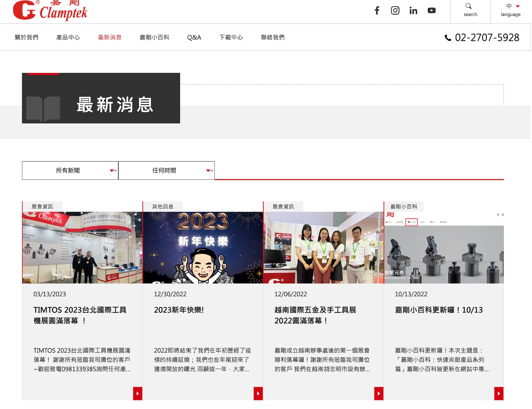This screenshot has width=532, height=409.
Task: Open article 越南國際五金及手工具展2022圓滿落幕
Action: point(315,315)
